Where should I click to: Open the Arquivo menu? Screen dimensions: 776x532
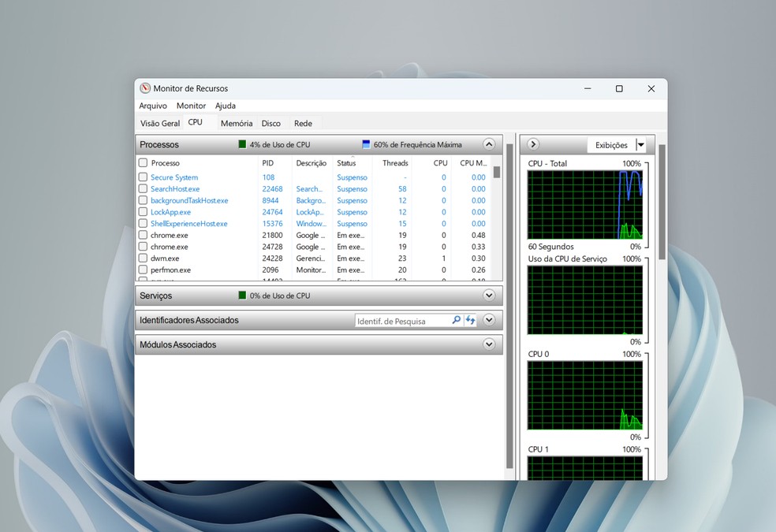click(x=153, y=106)
